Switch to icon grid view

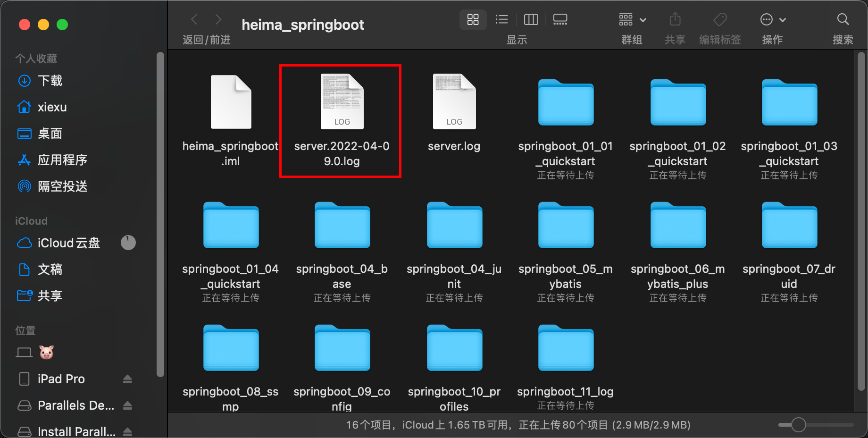click(x=473, y=19)
